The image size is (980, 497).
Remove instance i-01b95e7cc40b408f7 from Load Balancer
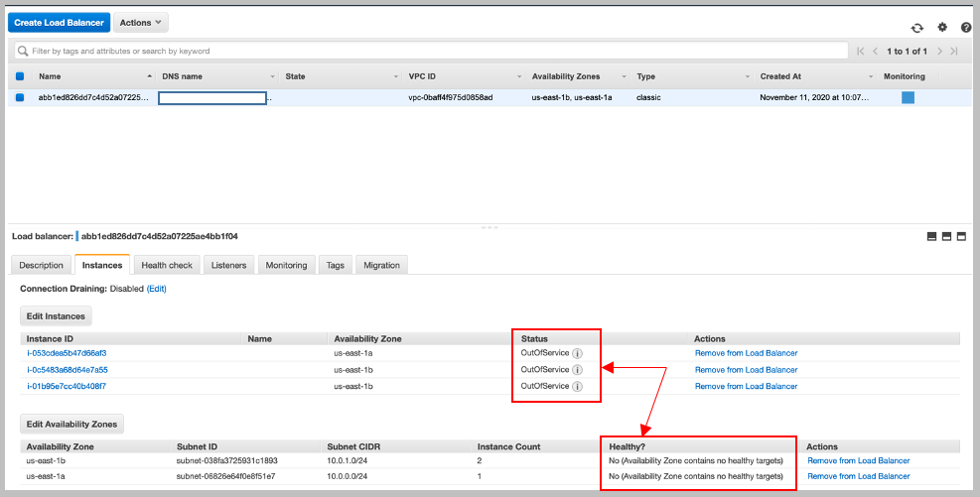(x=746, y=387)
